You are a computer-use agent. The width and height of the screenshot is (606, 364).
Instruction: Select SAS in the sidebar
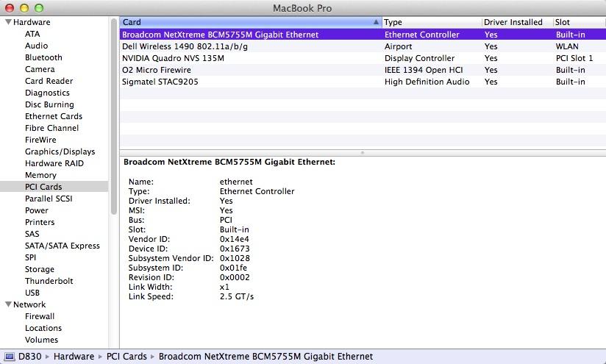pos(32,234)
